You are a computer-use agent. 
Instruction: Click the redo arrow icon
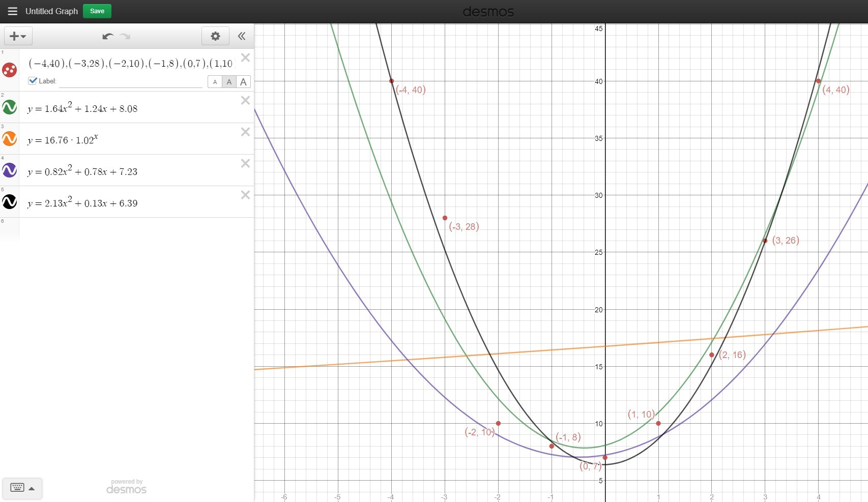tap(125, 36)
